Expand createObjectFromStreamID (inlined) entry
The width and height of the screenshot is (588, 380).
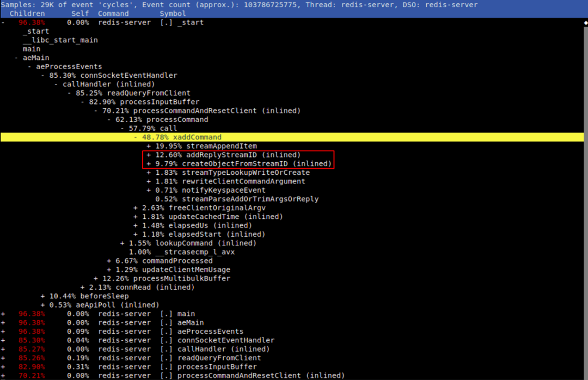(148, 163)
